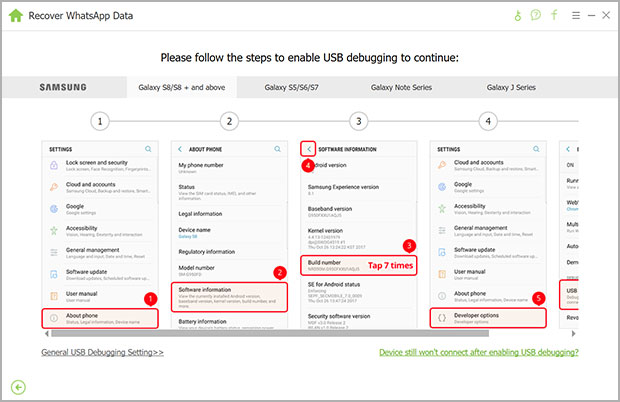This screenshot has height=402, width=620.
Task: Click the 'Please follow the steps' heading
Action: 310,58
